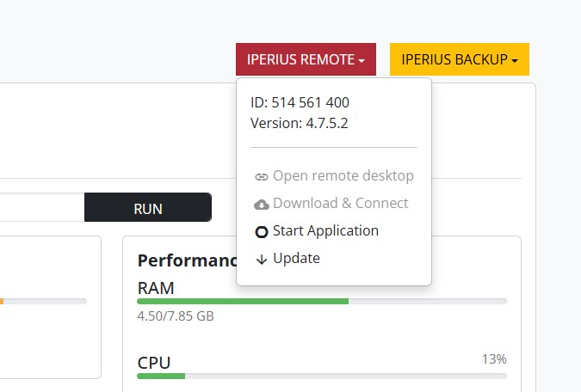Viewport: 581px width, 392px height.
Task: Click the cloud download icon in the menu
Action: tap(262, 204)
